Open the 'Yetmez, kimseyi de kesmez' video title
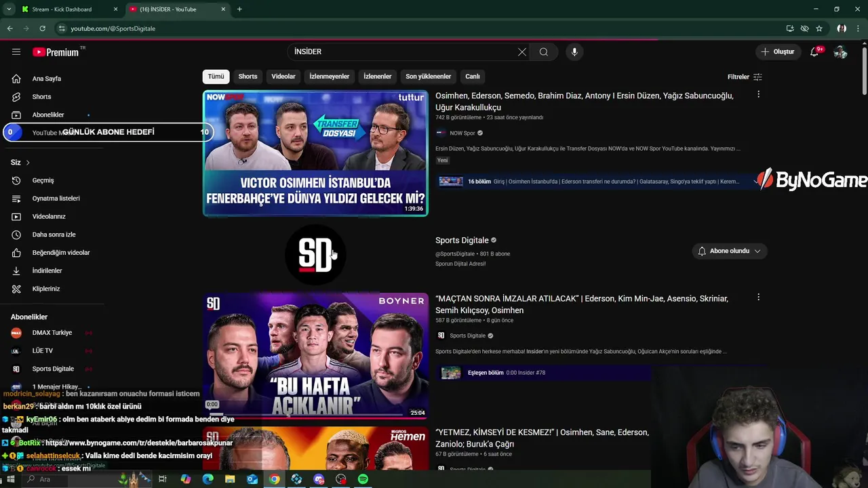868x488 pixels. pos(542,438)
